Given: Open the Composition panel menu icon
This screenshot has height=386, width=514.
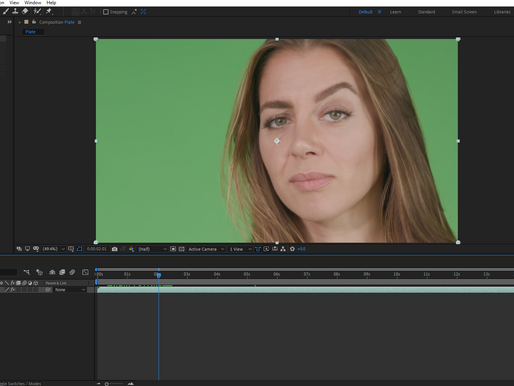Looking at the screenshot, I should 79,22.
